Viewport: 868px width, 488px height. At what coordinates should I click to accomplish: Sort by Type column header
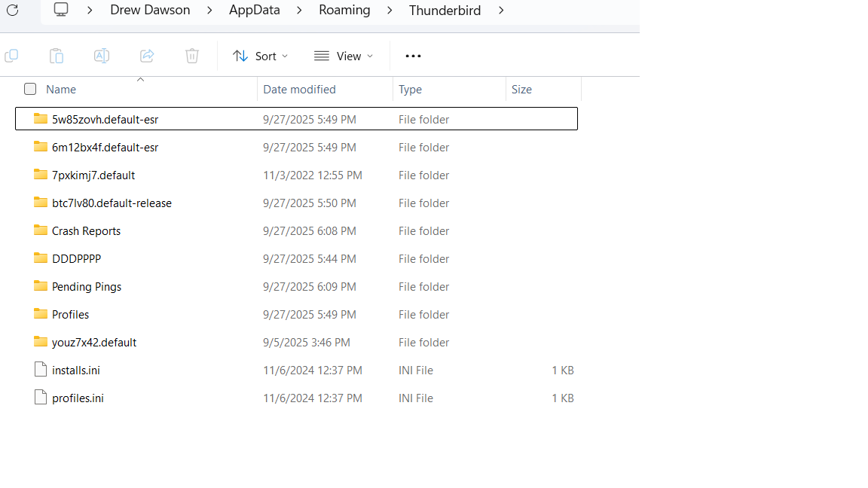tap(410, 89)
